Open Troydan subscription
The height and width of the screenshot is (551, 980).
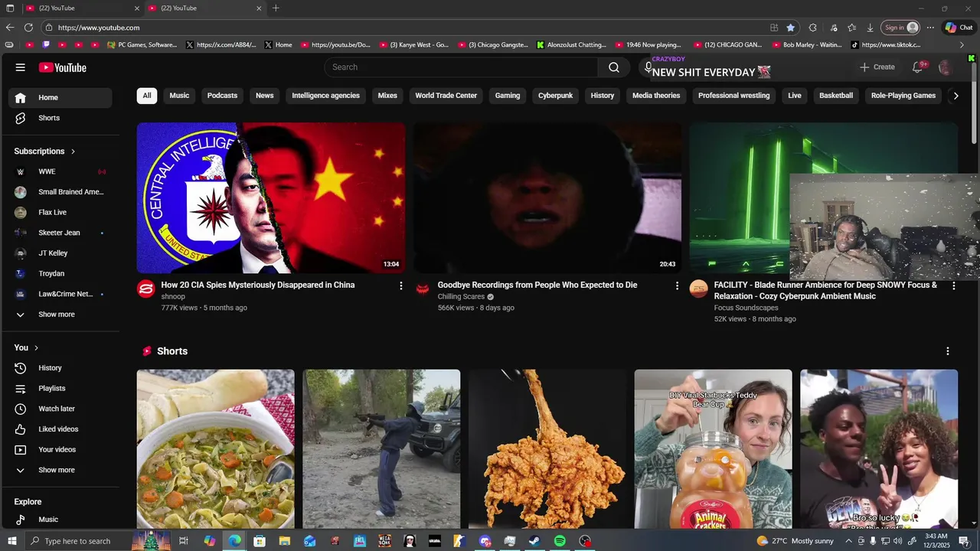pyautogui.click(x=60, y=273)
